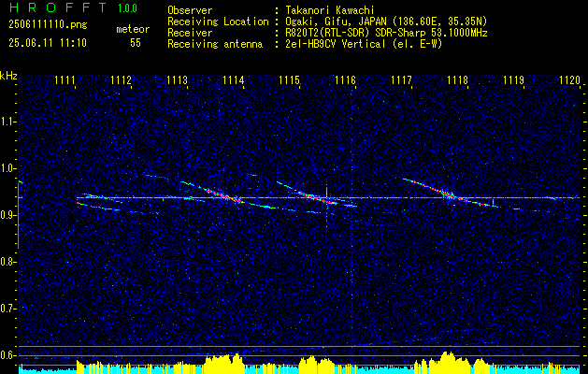
Task: Click the version number 1.0.0
Action: (127, 8)
